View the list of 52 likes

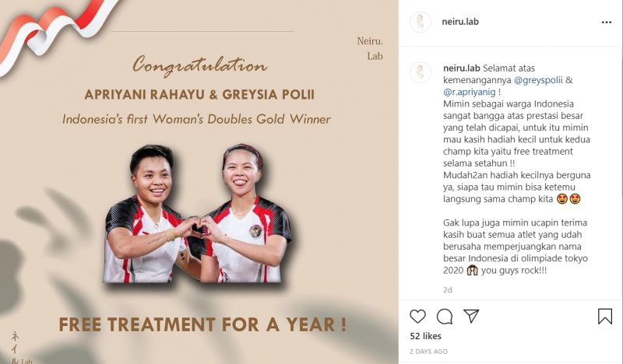(x=425, y=336)
